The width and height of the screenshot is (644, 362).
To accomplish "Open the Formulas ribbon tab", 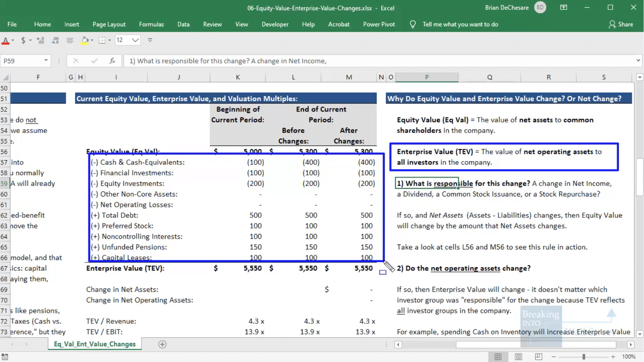I will (x=151, y=24).
